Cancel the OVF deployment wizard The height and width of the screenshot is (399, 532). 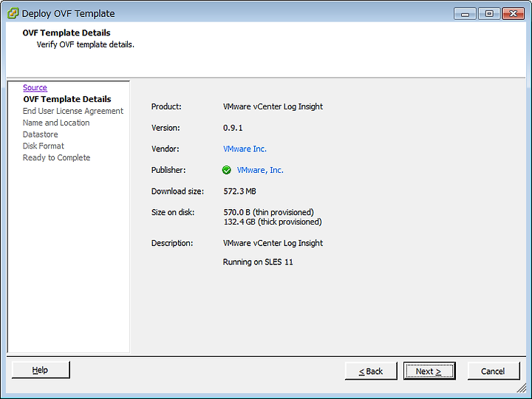(x=494, y=371)
